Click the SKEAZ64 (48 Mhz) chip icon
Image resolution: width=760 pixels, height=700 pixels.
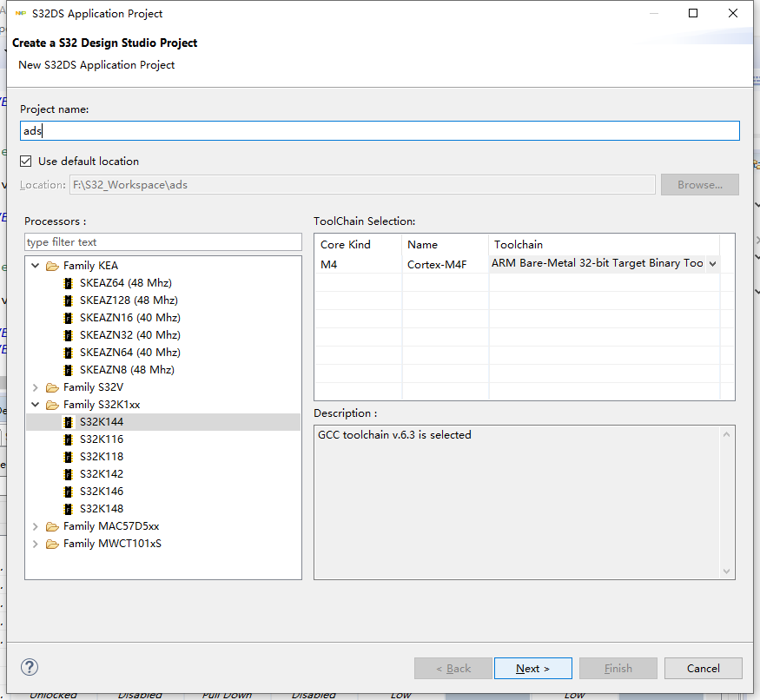coord(69,283)
